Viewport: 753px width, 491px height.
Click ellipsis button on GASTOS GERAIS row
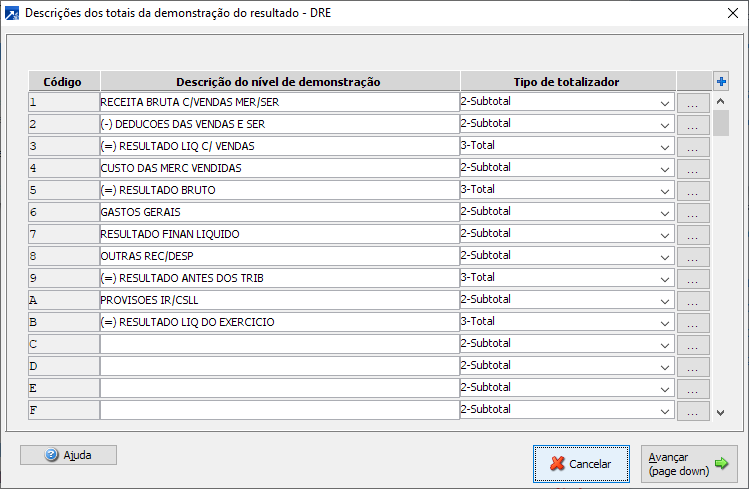(692, 212)
